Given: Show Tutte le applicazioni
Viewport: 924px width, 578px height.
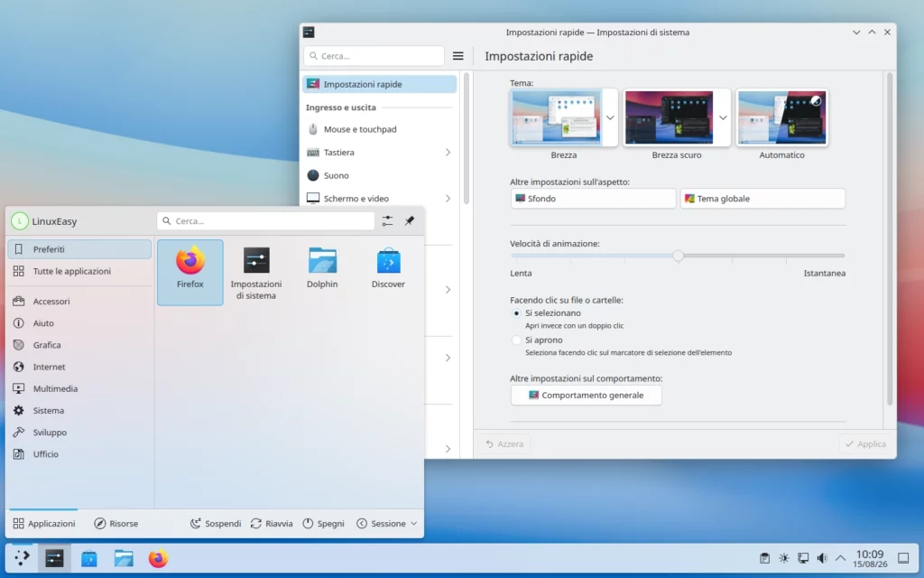Looking at the screenshot, I should tap(79, 271).
